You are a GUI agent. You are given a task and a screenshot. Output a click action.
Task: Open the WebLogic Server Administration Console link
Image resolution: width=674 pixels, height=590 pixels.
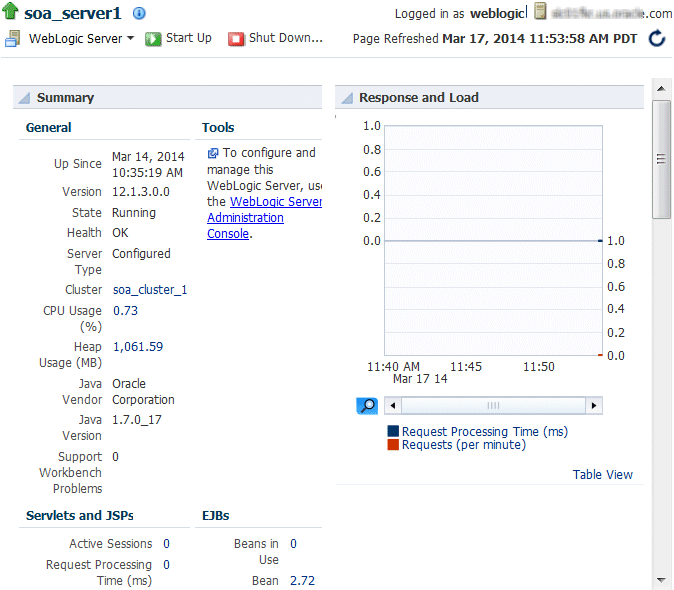point(264,217)
